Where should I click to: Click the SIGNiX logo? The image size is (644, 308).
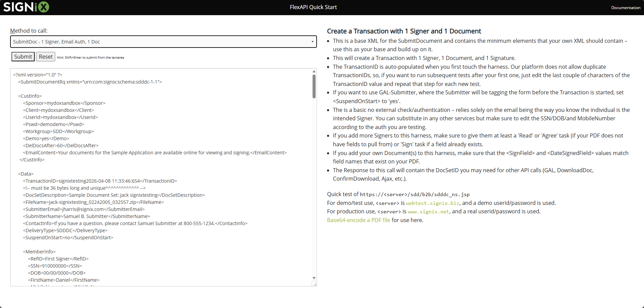[25, 7]
